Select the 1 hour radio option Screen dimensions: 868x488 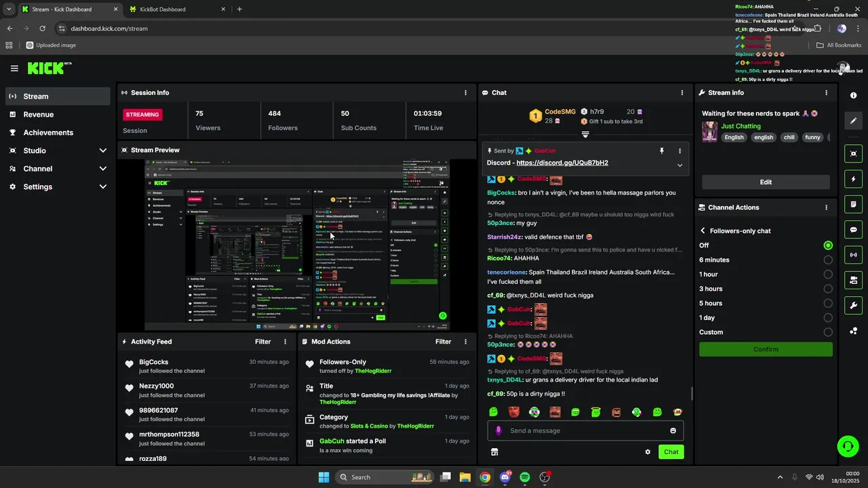point(828,274)
